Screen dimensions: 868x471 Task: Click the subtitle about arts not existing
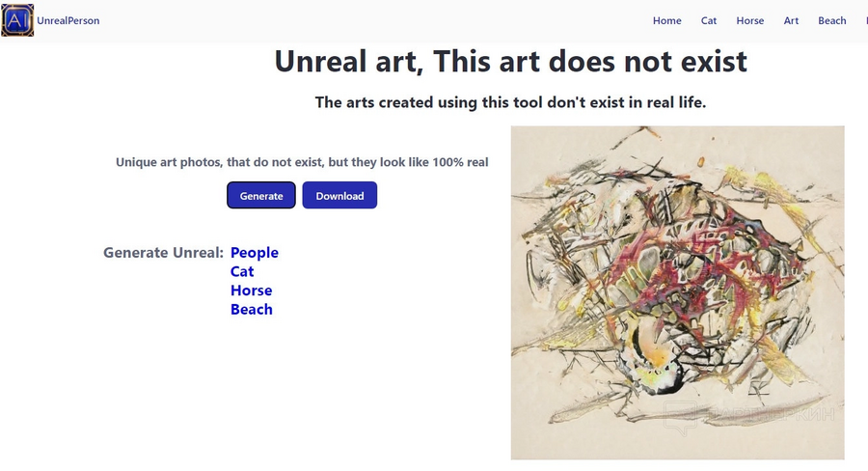tap(510, 102)
